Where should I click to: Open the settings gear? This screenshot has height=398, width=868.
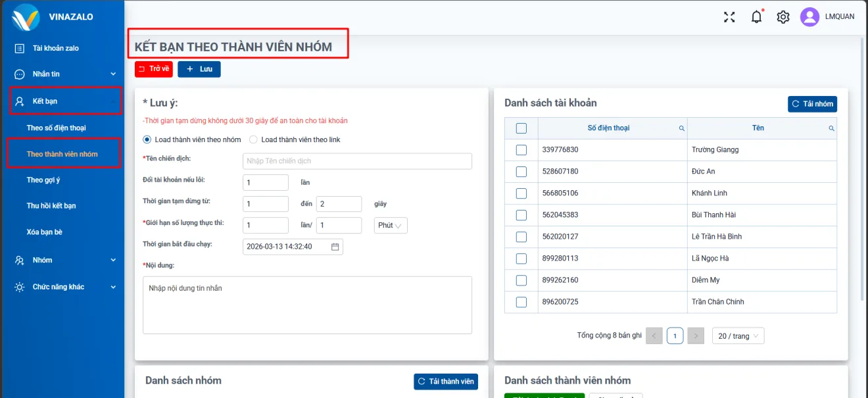coord(783,17)
